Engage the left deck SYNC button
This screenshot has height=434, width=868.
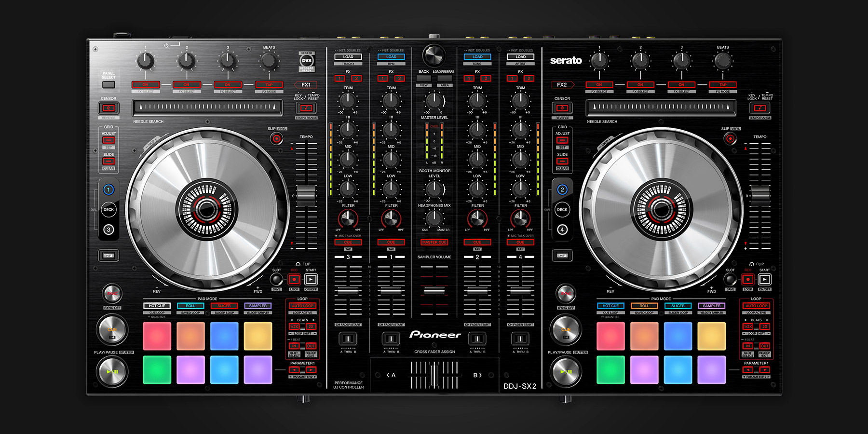click(x=112, y=294)
